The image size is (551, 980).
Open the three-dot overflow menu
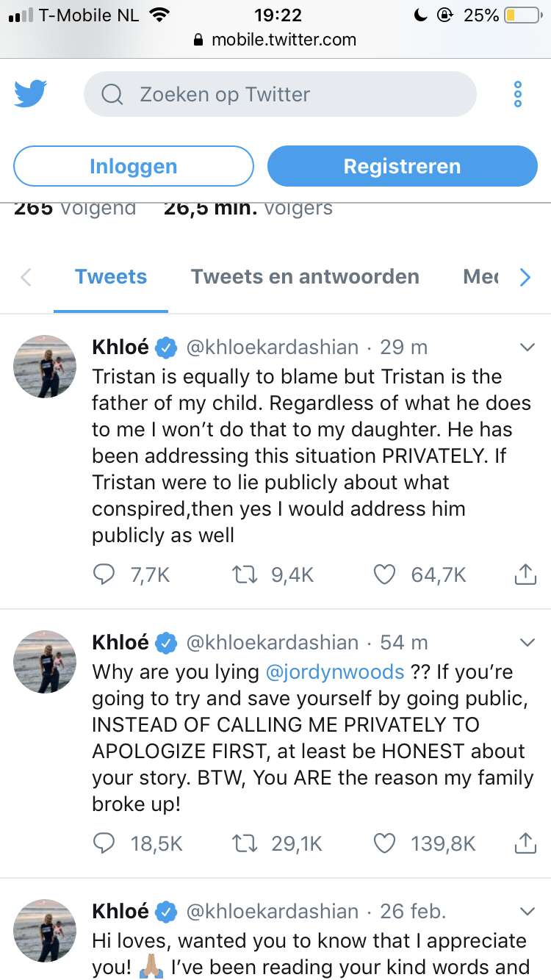tap(517, 95)
